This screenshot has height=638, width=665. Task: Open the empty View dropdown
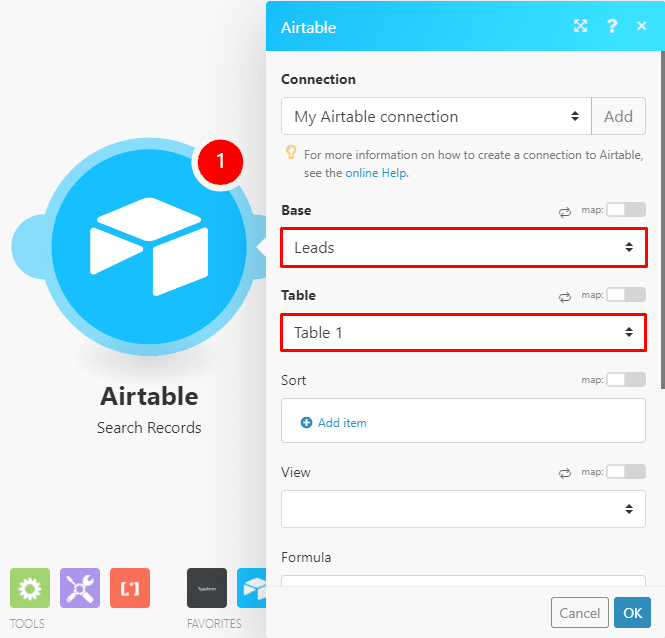pos(463,509)
